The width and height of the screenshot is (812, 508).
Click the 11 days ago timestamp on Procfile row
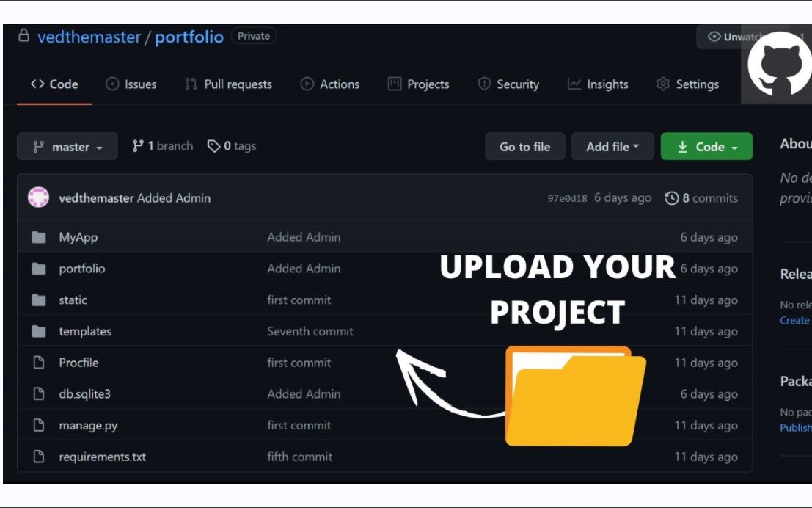pyautogui.click(x=706, y=363)
